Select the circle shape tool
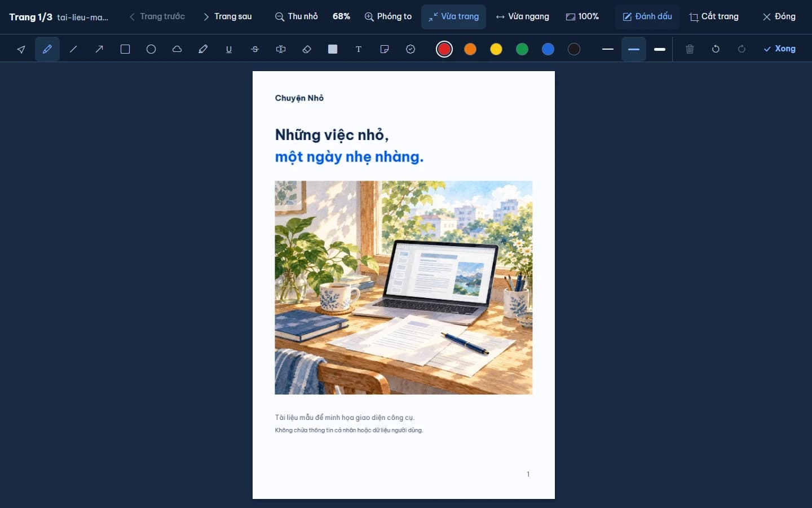This screenshot has width=812, height=508. pos(151,49)
